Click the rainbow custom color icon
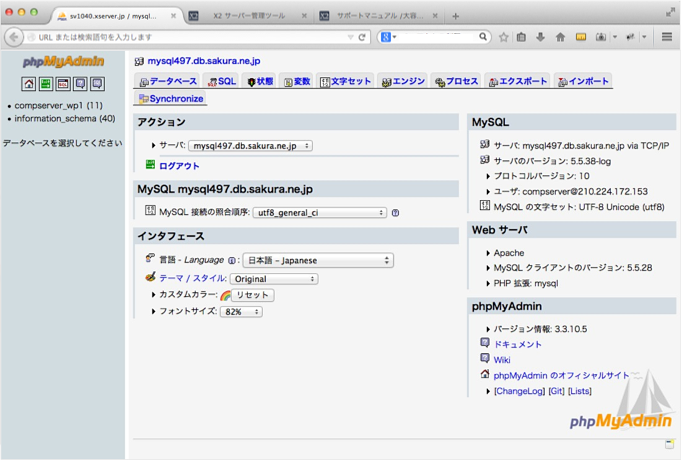 click(x=225, y=295)
